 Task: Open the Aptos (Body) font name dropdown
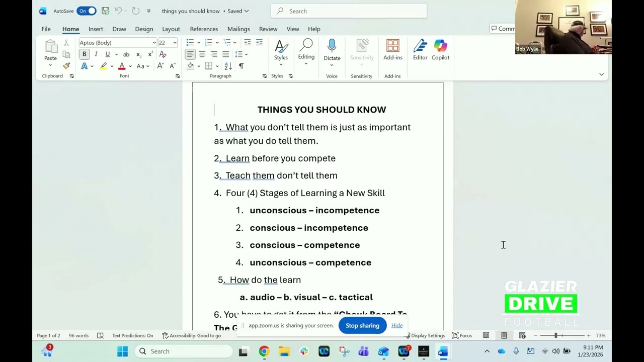(154, 43)
